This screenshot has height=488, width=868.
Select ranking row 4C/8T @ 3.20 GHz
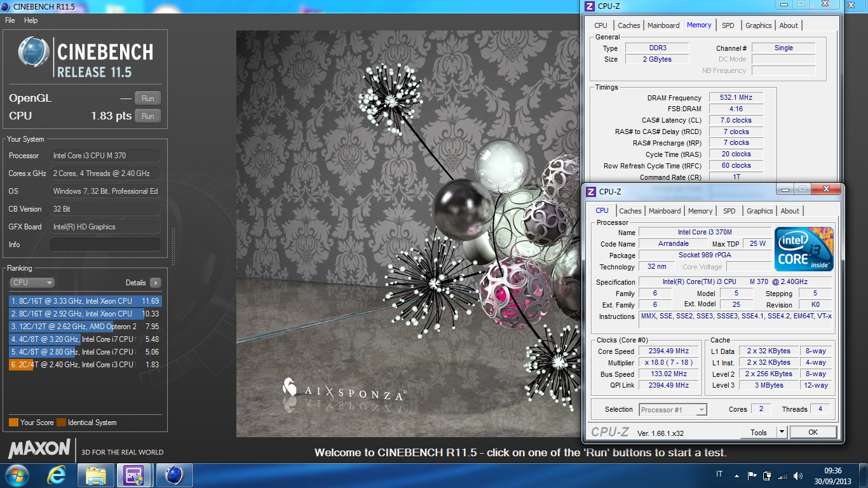point(85,339)
